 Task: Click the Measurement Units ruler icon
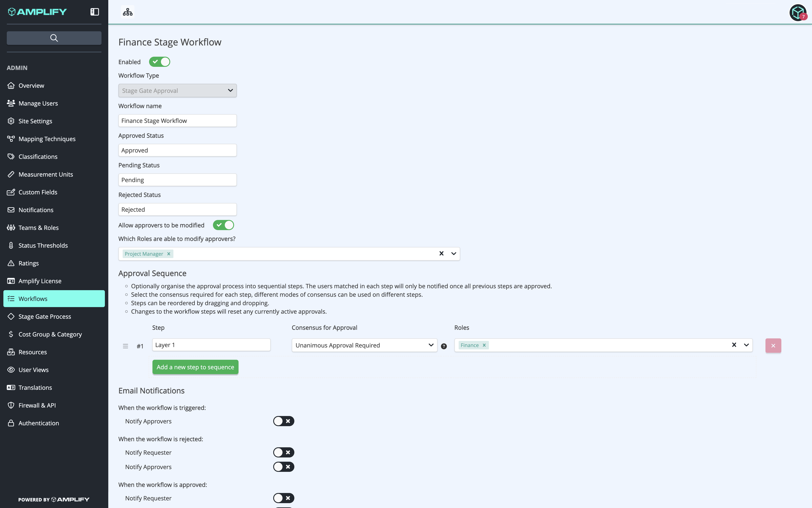[x=11, y=174]
